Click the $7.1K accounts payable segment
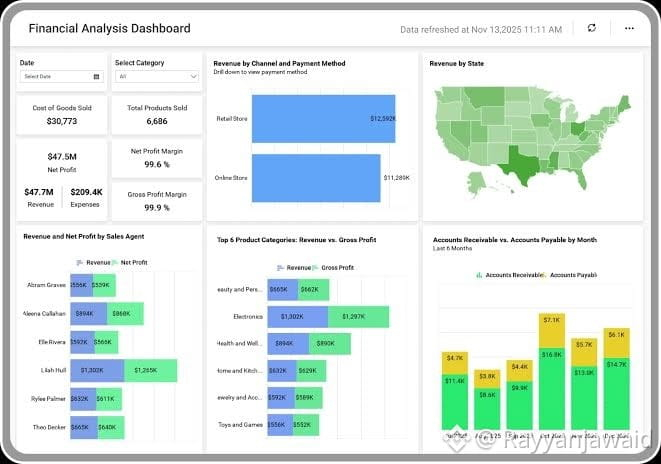The height and width of the screenshot is (464, 661). click(x=552, y=331)
